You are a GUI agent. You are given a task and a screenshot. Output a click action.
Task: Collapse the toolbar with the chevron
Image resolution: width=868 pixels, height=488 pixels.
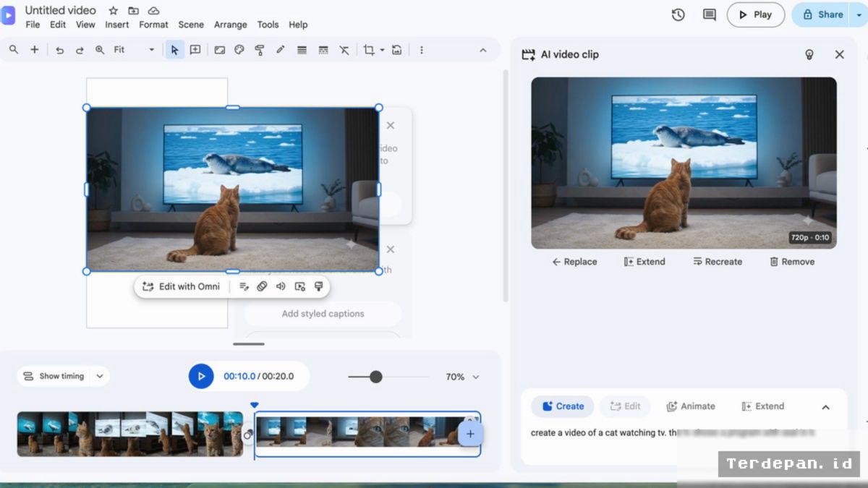[x=483, y=50]
